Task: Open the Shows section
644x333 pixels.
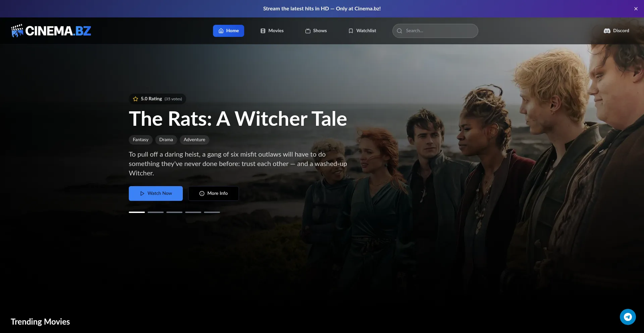Action: [x=316, y=31]
